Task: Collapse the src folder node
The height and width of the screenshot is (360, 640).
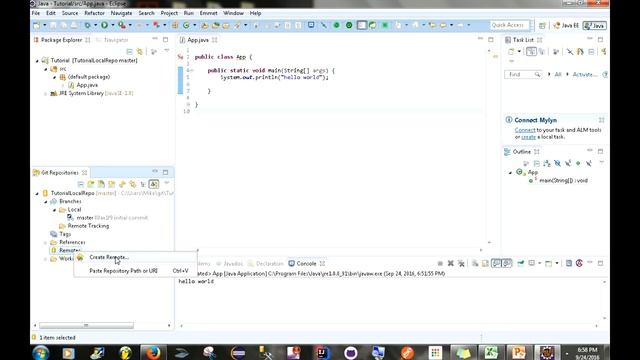Action: (x=46, y=69)
